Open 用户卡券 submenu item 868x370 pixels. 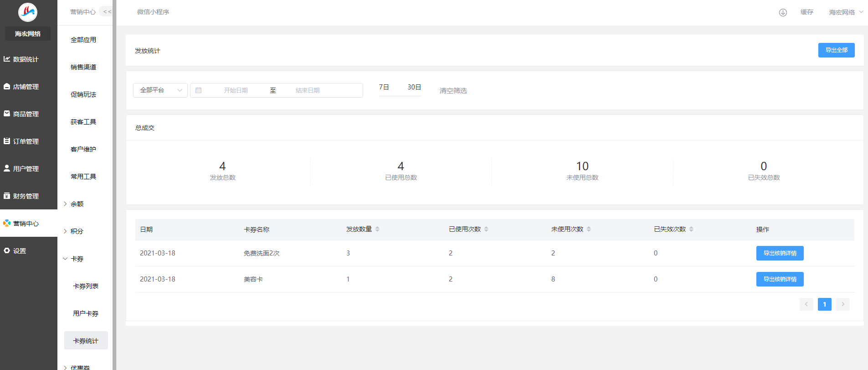click(86, 313)
